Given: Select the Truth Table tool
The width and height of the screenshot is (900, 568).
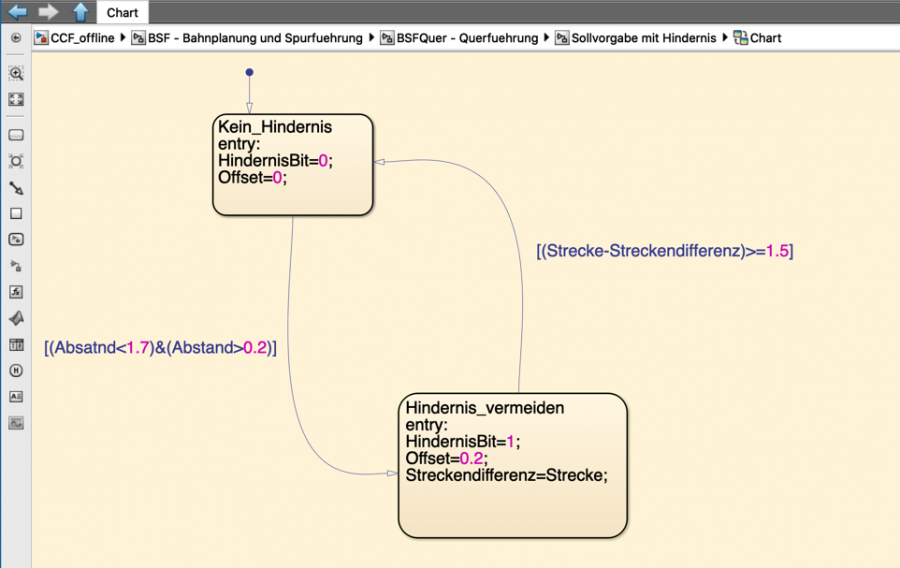Looking at the screenshot, I should (x=16, y=345).
